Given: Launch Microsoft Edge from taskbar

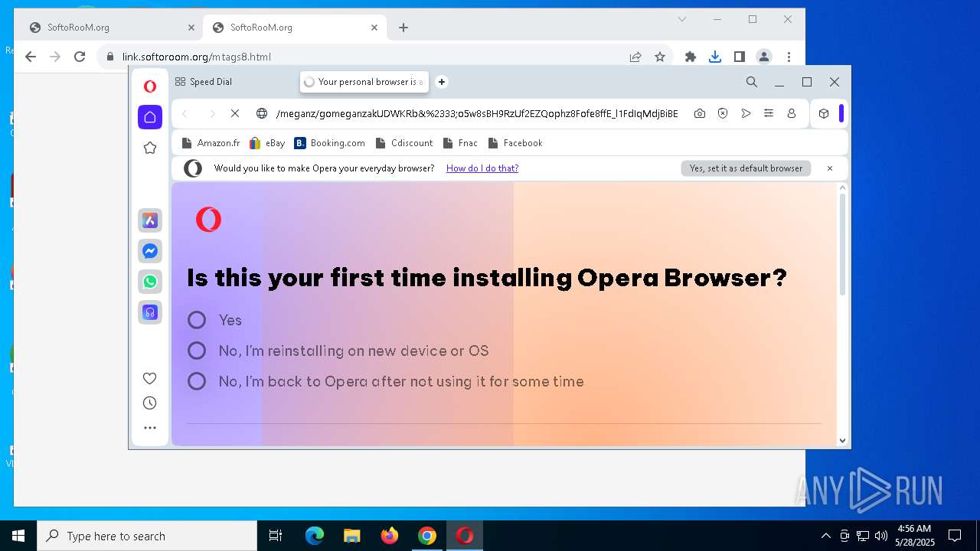Looking at the screenshot, I should tap(315, 536).
